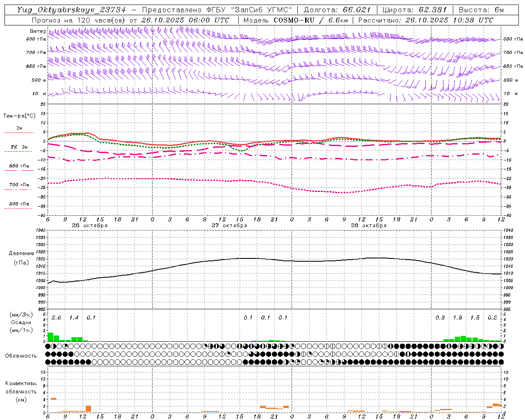
Task: Select the Прогноз на 120 часа(ов) text
Action: (x=78, y=20)
